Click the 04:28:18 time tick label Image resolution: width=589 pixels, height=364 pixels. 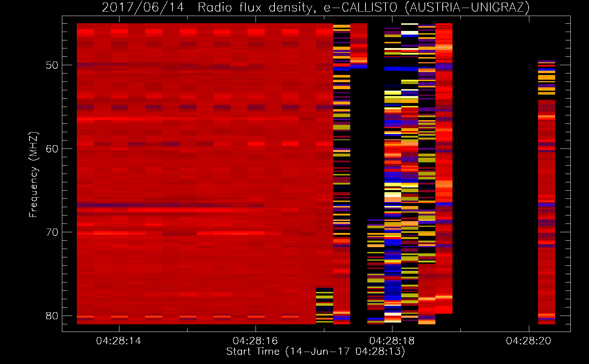point(392,341)
